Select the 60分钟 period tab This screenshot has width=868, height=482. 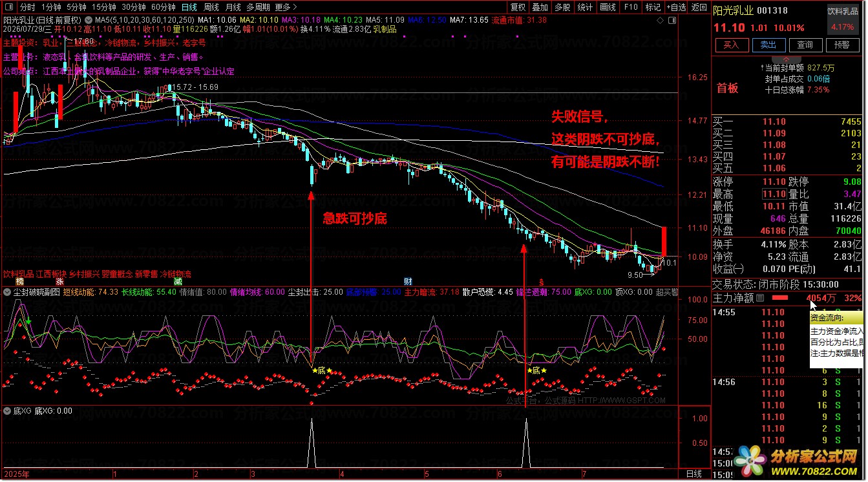[164, 7]
